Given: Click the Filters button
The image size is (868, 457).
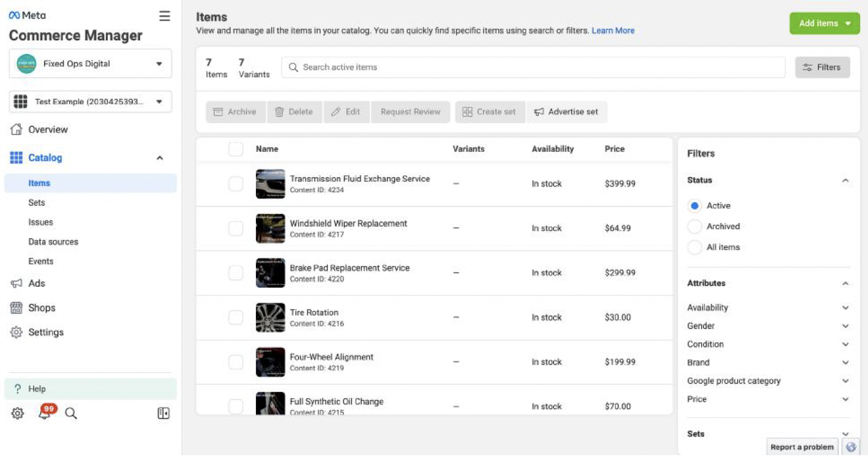Looking at the screenshot, I should coord(823,67).
